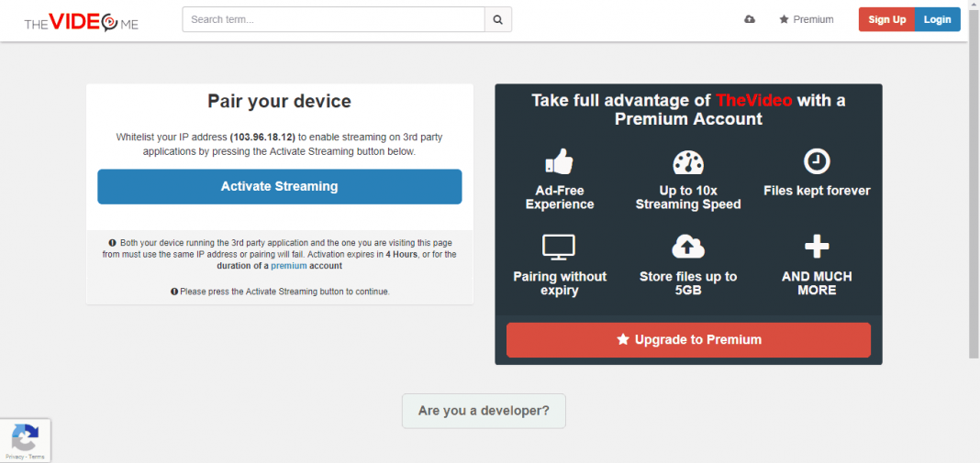Click the speedometer streaming speed icon
The height and width of the screenshot is (463, 980).
(687, 162)
